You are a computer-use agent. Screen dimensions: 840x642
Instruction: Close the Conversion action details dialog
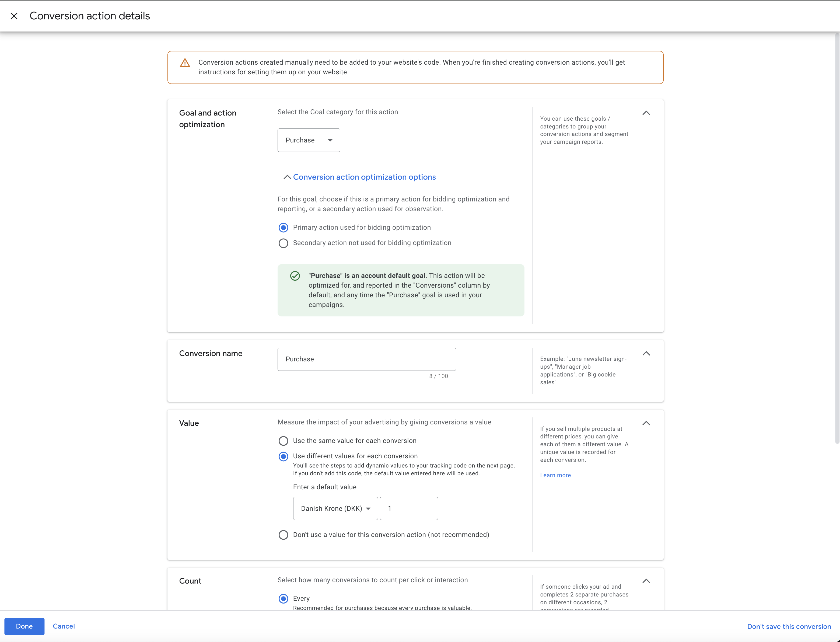pos(14,16)
